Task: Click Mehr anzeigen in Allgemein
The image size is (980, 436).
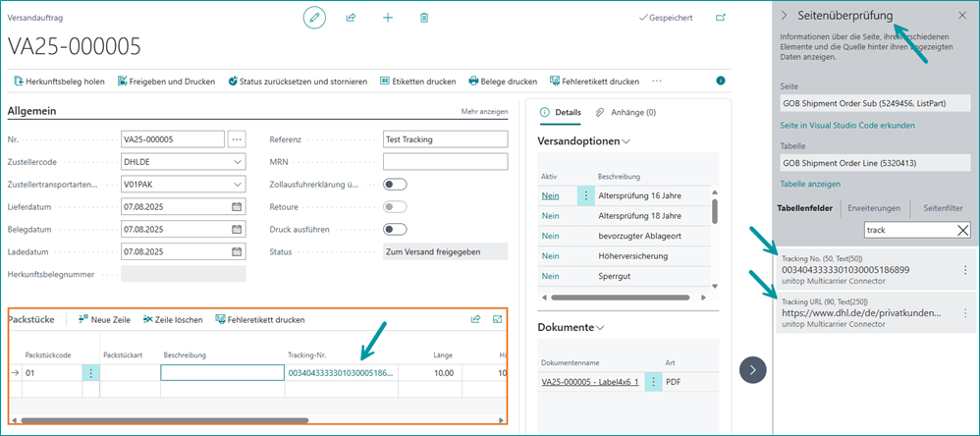Action: coord(484,112)
